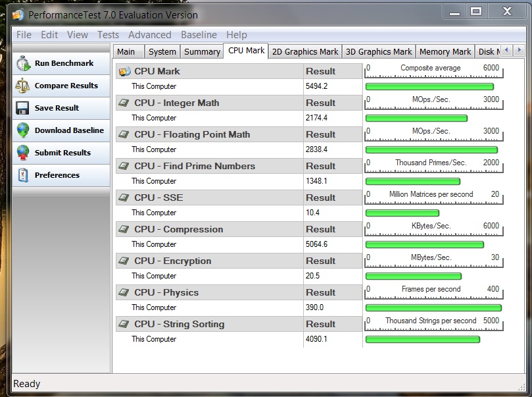Image resolution: width=532 pixels, height=397 pixels.
Task: Click the Physics result value 390.0
Action: pyautogui.click(x=314, y=307)
